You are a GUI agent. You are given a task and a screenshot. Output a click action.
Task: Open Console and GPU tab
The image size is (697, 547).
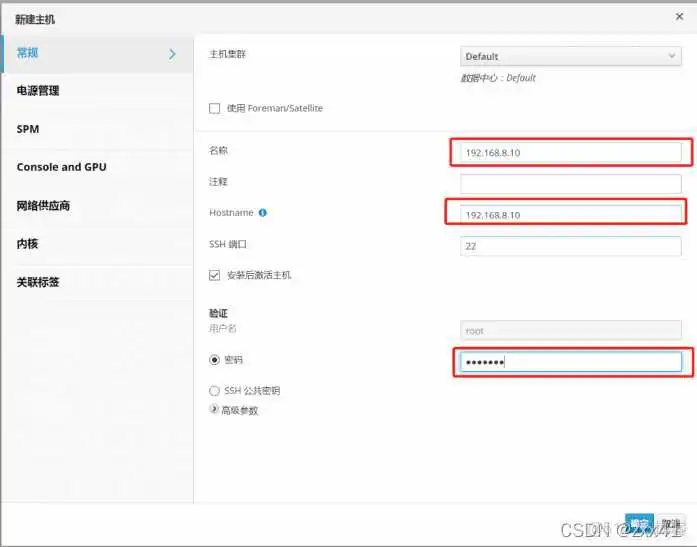coord(61,167)
